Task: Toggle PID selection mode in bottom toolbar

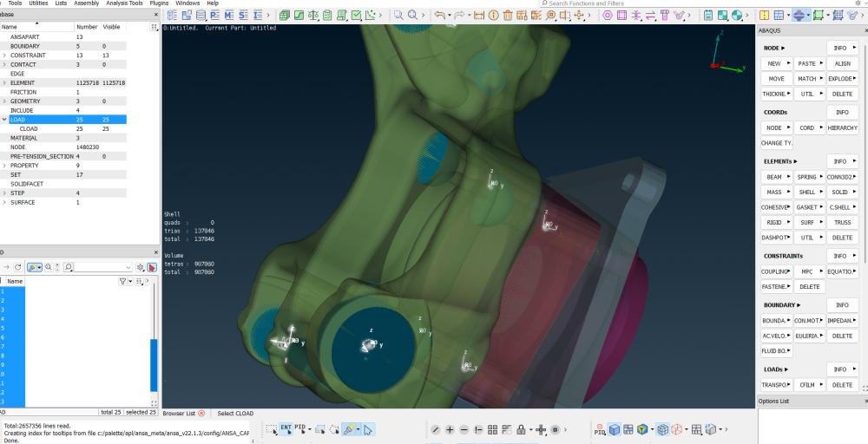Action: (x=300, y=429)
